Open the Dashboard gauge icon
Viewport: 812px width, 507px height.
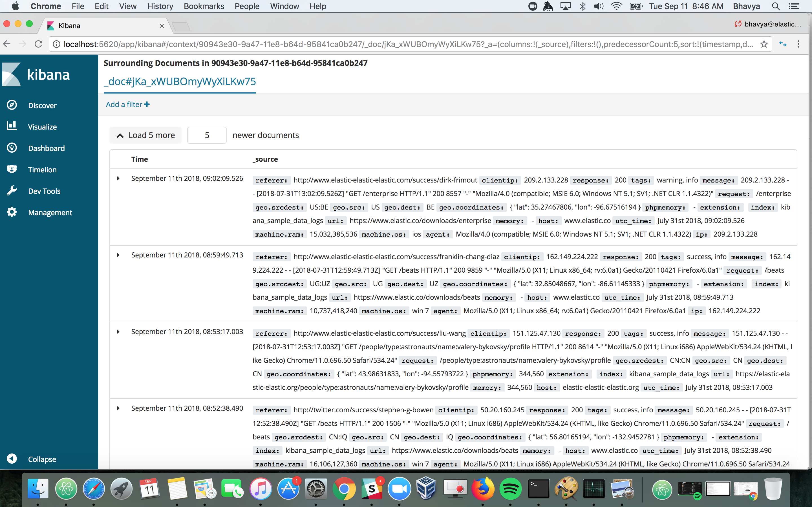point(12,148)
